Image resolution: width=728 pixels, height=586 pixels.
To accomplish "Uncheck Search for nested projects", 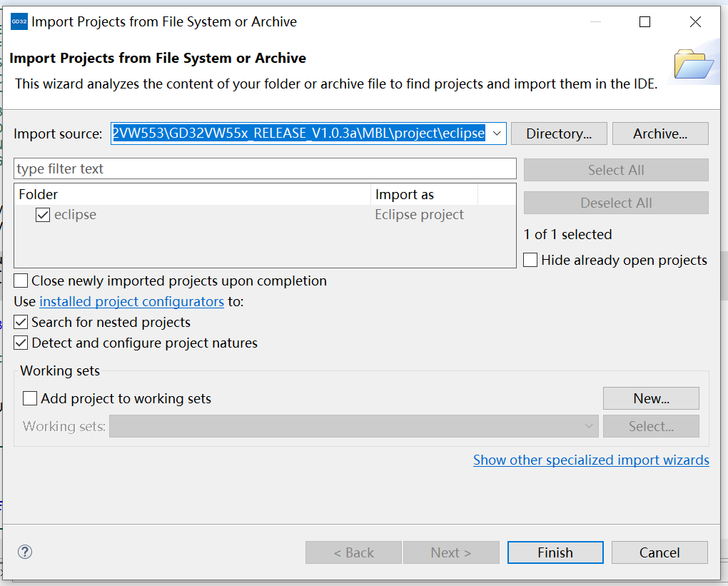I will pos(21,322).
